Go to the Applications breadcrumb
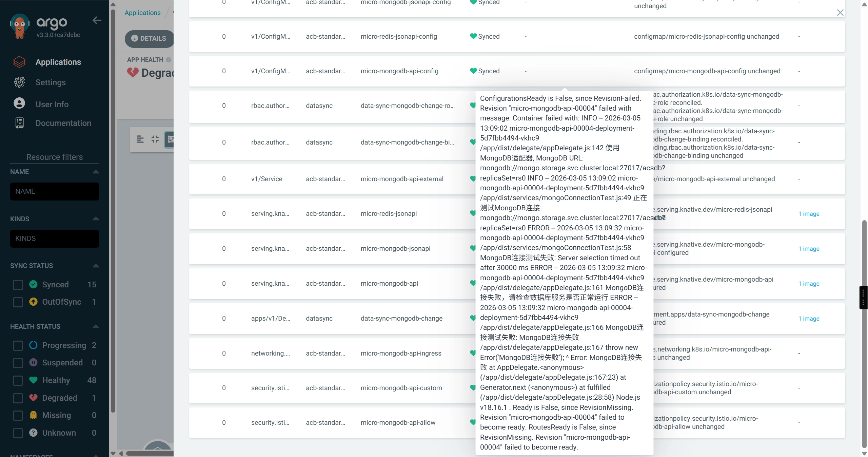868x457 pixels. [x=142, y=13]
